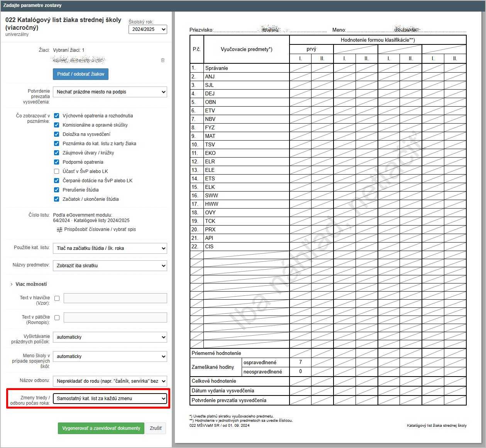Viewport: 486px width, 448px height.
Task: Click ospravedlnené hours value 7
Action: [300, 362]
